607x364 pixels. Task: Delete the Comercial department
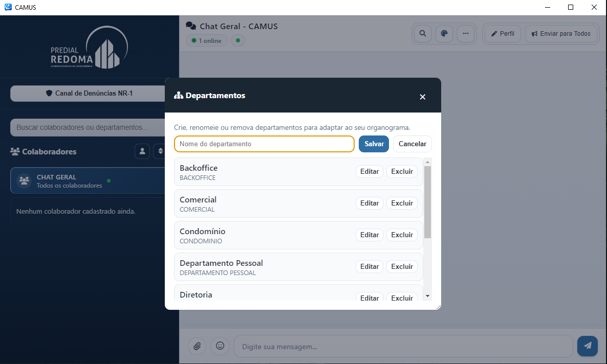tap(402, 203)
